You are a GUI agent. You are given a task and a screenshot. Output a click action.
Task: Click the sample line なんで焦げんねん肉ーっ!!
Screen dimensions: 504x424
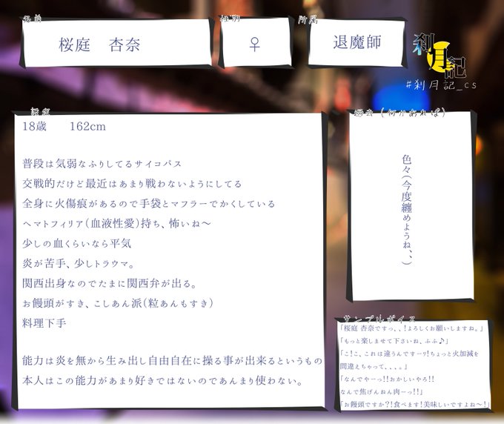pyautogui.click(x=381, y=391)
